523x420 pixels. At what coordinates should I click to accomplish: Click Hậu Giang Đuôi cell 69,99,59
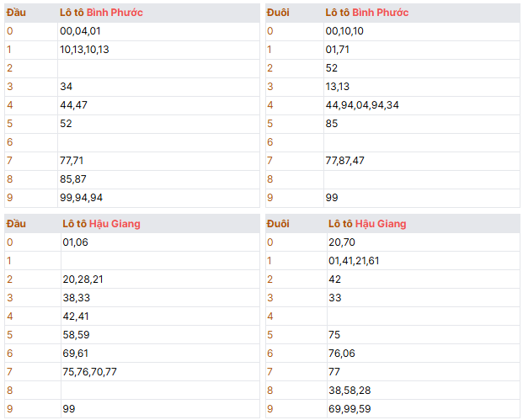[x=347, y=408]
